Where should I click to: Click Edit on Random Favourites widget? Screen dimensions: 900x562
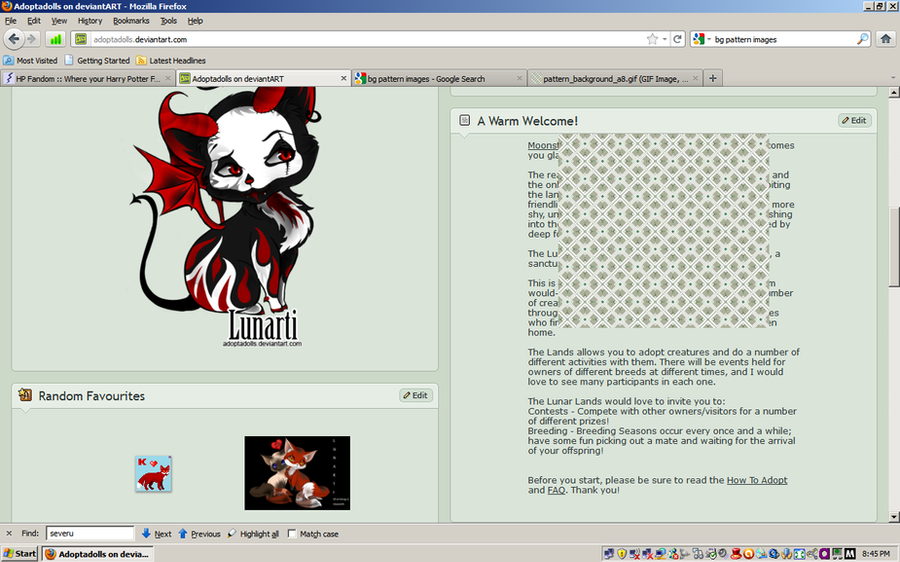[x=416, y=395]
